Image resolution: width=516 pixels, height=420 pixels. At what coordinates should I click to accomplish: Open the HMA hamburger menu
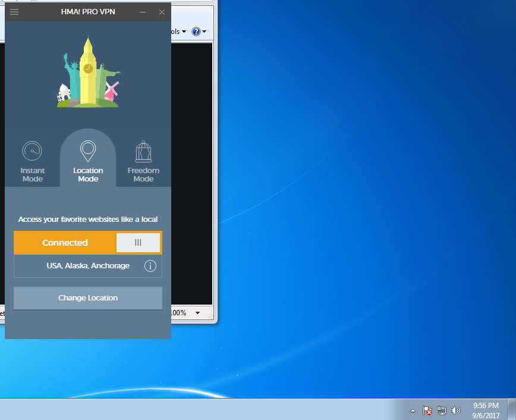point(14,12)
